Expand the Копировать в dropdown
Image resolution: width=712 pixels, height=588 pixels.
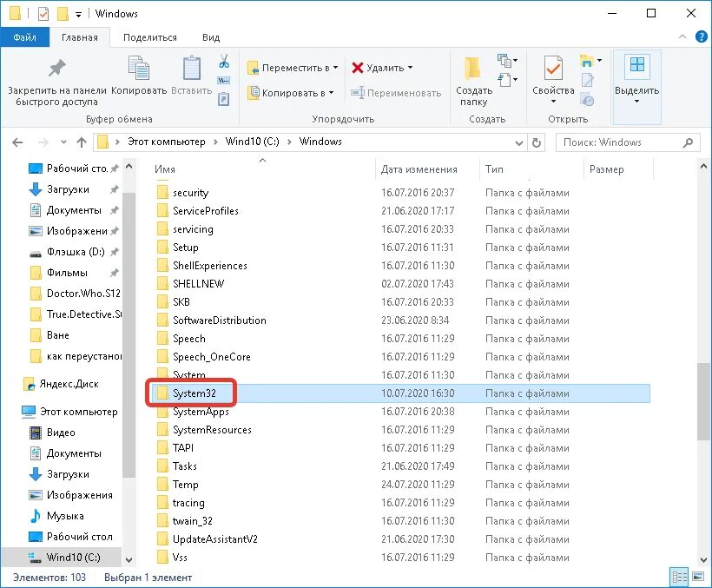332,93
